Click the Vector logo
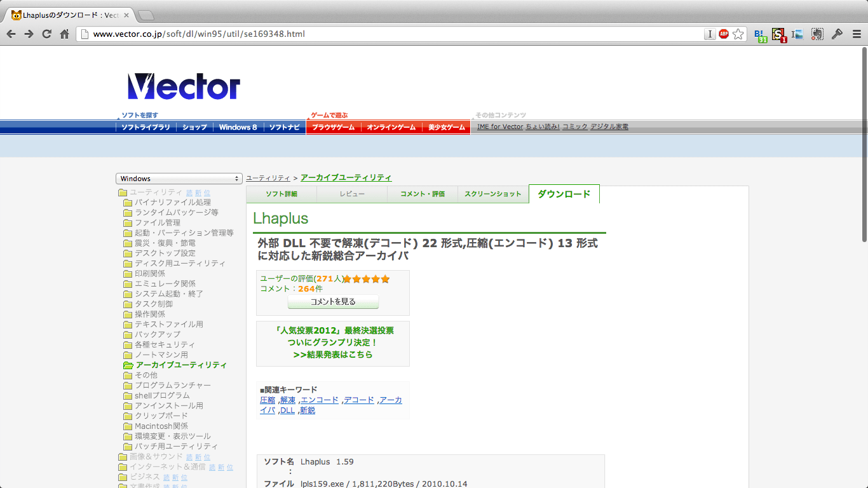Image resolution: width=868 pixels, height=488 pixels. [184, 86]
